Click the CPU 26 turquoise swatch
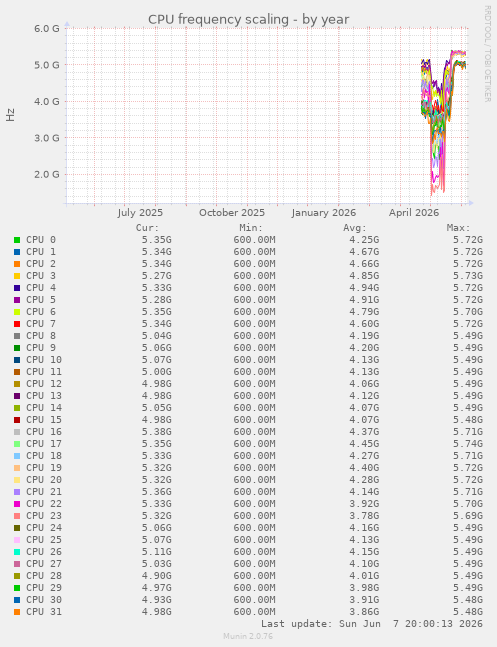497x647 pixels. point(17,551)
